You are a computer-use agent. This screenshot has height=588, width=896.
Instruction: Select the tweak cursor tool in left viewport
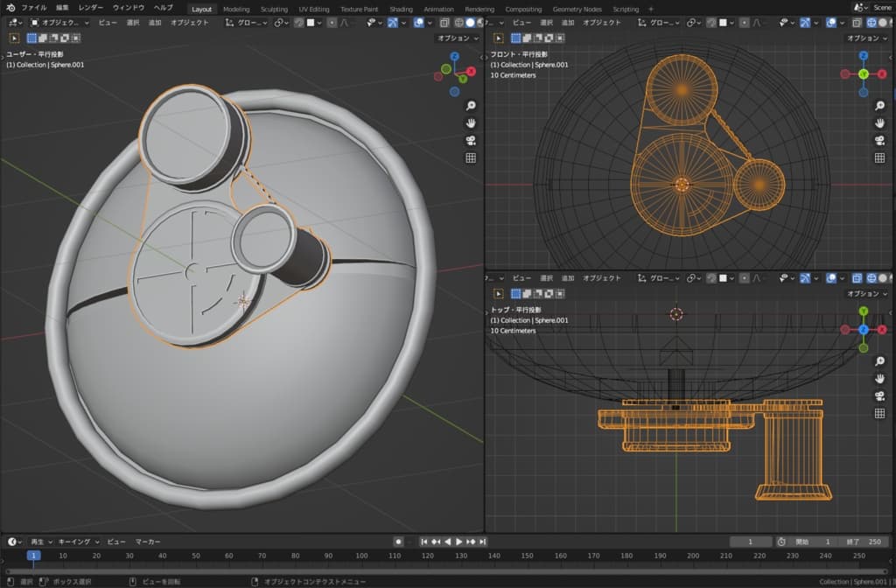point(14,38)
